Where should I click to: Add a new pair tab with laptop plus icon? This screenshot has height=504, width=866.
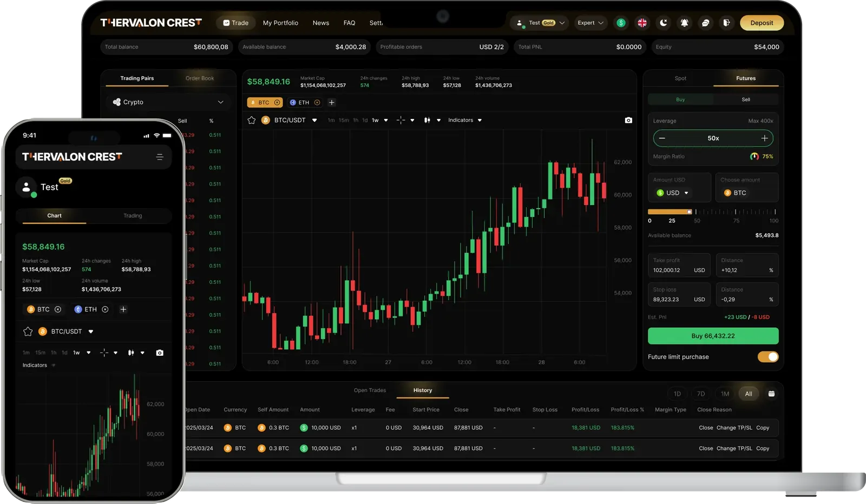pyautogui.click(x=332, y=102)
